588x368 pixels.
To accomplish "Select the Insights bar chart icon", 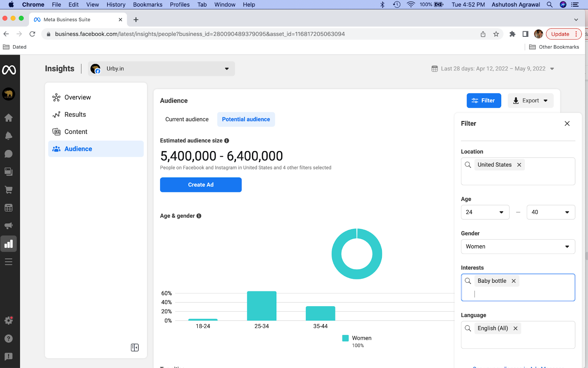I will (8, 244).
